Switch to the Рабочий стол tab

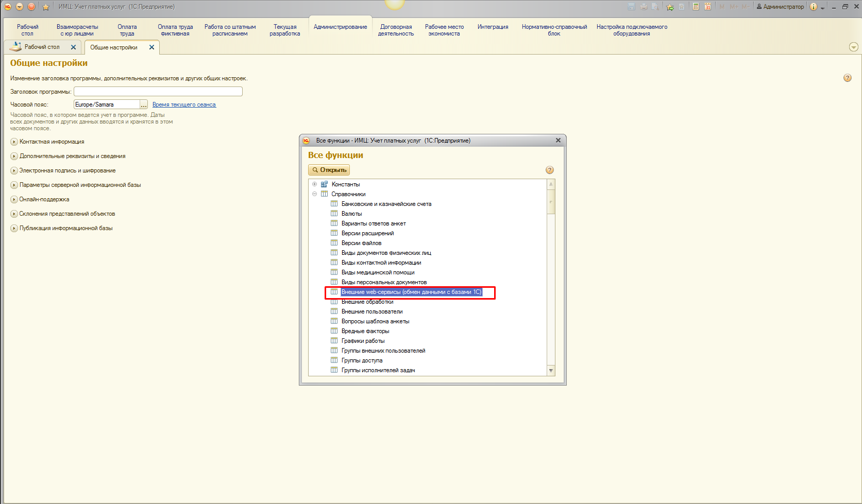(42, 47)
